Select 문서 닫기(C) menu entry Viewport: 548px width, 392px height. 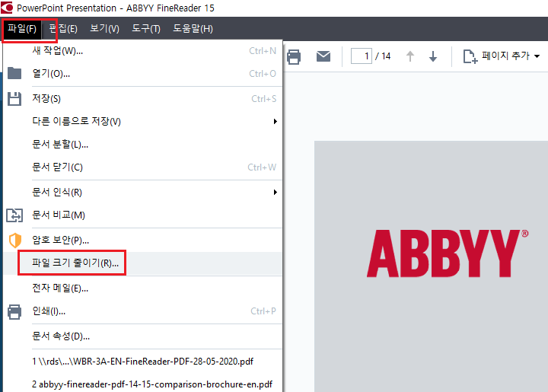coord(142,167)
